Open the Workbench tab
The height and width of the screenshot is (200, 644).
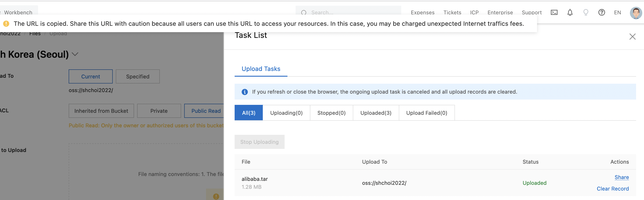click(x=18, y=12)
